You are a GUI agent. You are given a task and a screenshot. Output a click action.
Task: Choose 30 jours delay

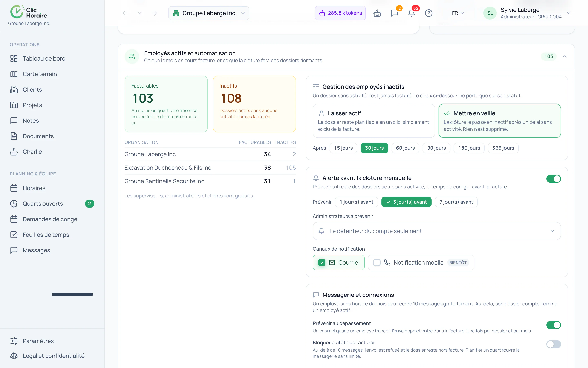coord(374,148)
